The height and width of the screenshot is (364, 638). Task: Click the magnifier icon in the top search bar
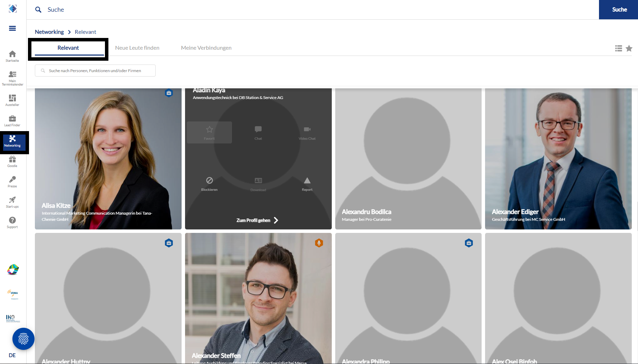tap(38, 10)
